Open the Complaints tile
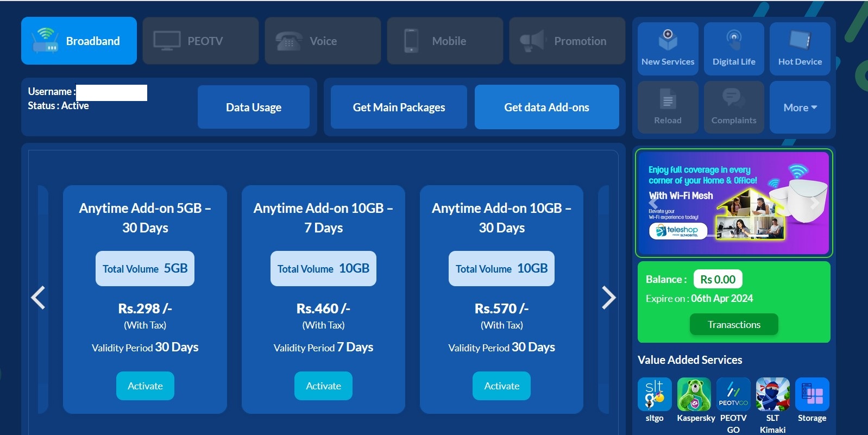868x435 pixels. point(734,107)
